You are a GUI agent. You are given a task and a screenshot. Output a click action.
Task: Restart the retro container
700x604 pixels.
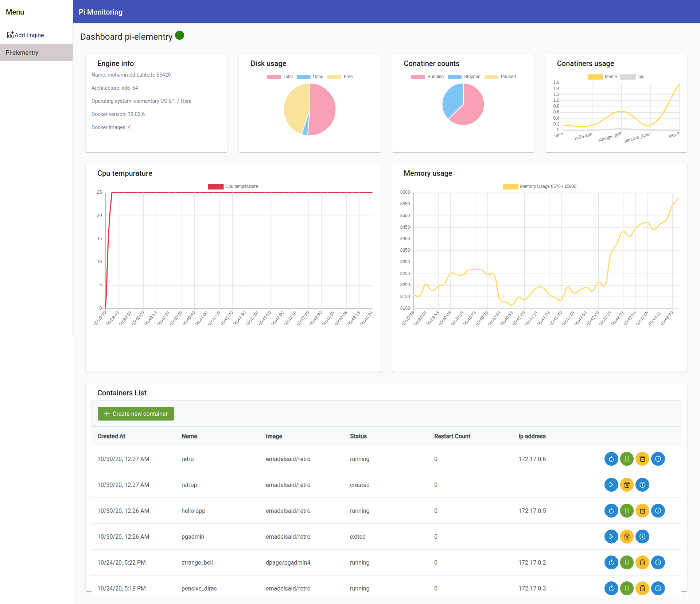click(611, 459)
